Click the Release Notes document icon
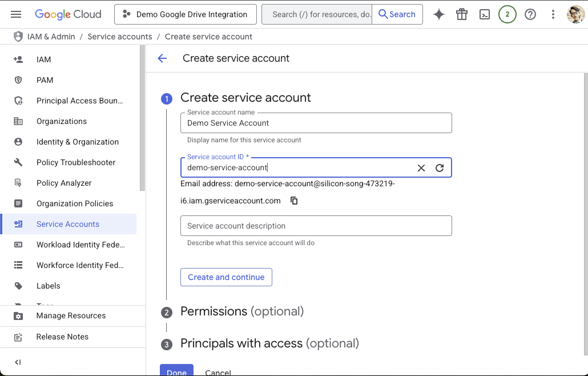 [18, 337]
